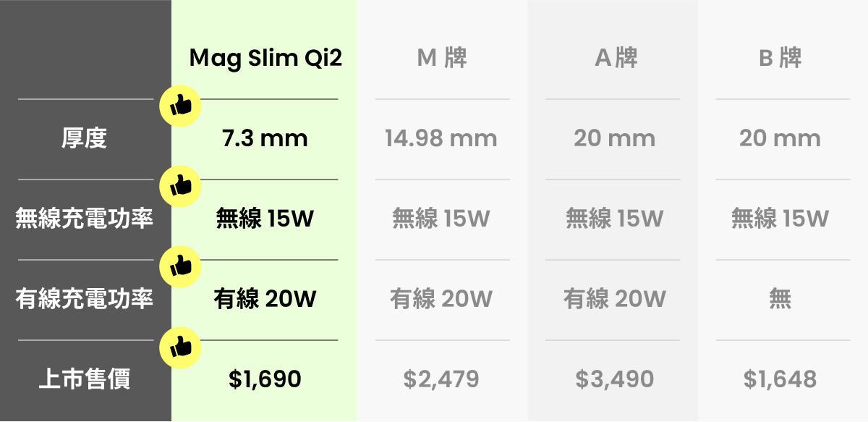Screen dimensions: 868x422
Task: Click the 有線充電功率 row label
Action: [85, 299]
